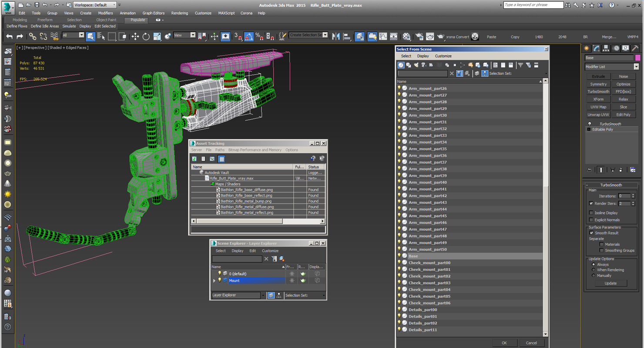644x348 pixels.
Task: Click Refresh icon in Asset Tracking
Action: (x=195, y=159)
